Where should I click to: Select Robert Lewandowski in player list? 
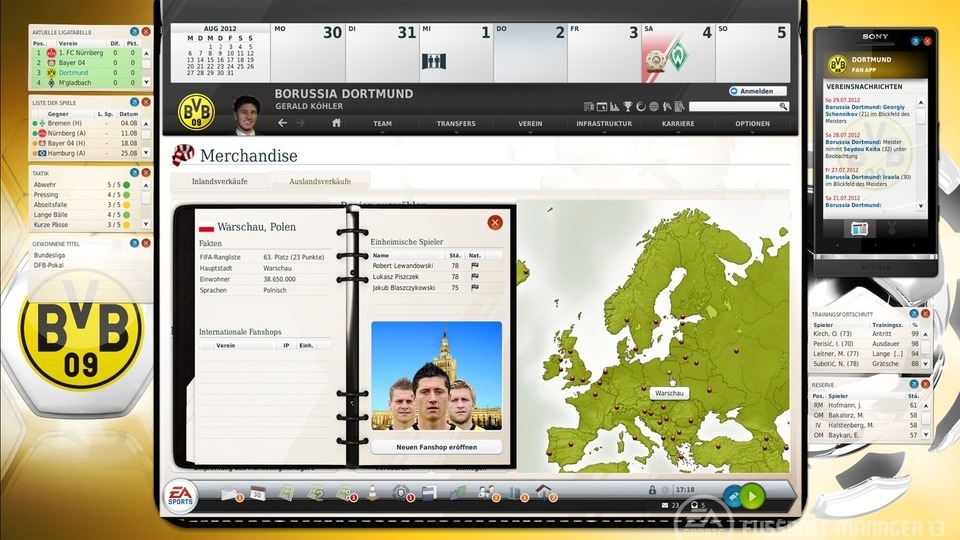[403, 266]
